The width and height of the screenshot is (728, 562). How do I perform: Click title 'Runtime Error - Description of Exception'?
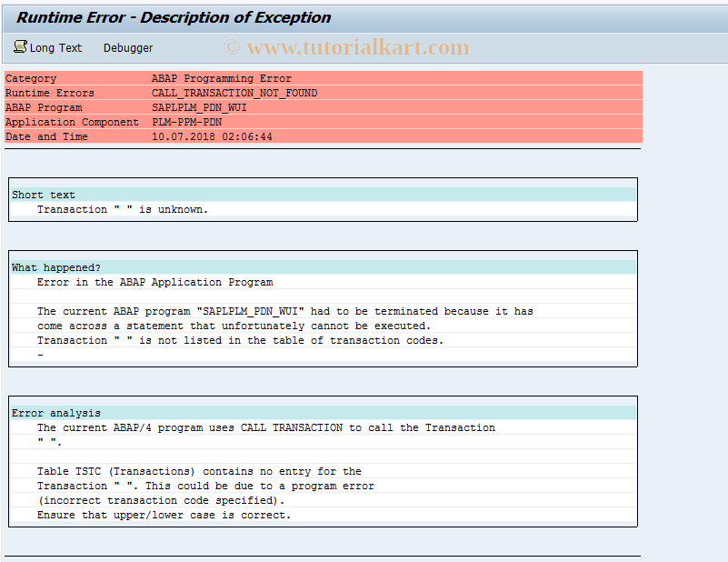[174, 17]
